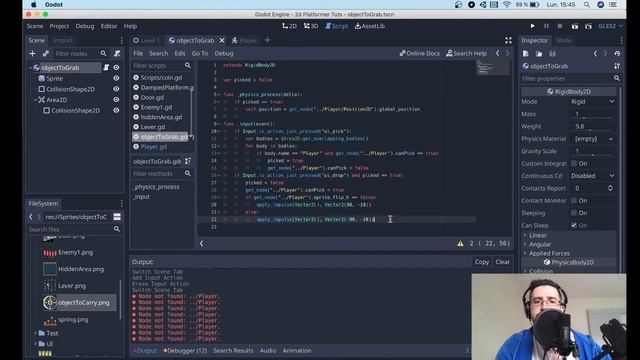Toggle scripts panel arrow below editor
The width and height of the screenshot is (640, 360).
[201, 243]
